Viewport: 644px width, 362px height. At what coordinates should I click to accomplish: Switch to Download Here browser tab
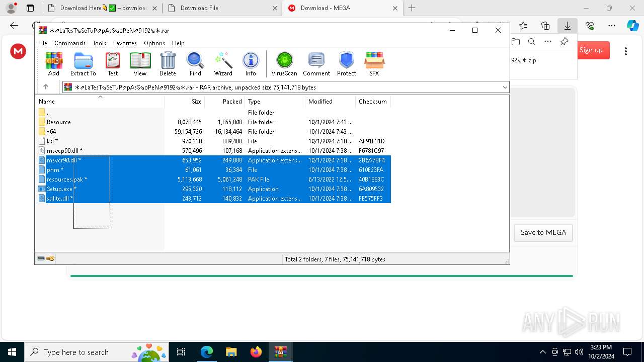102,8
